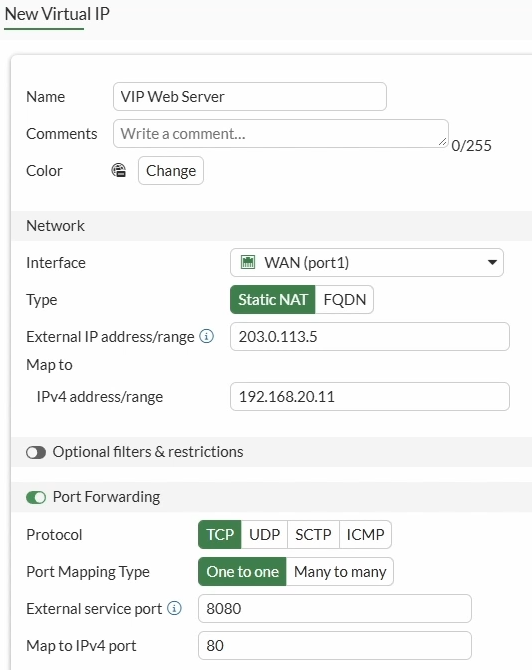532x670 pixels.
Task: Select the FQDN type option
Action: click(x=344, y=300)
